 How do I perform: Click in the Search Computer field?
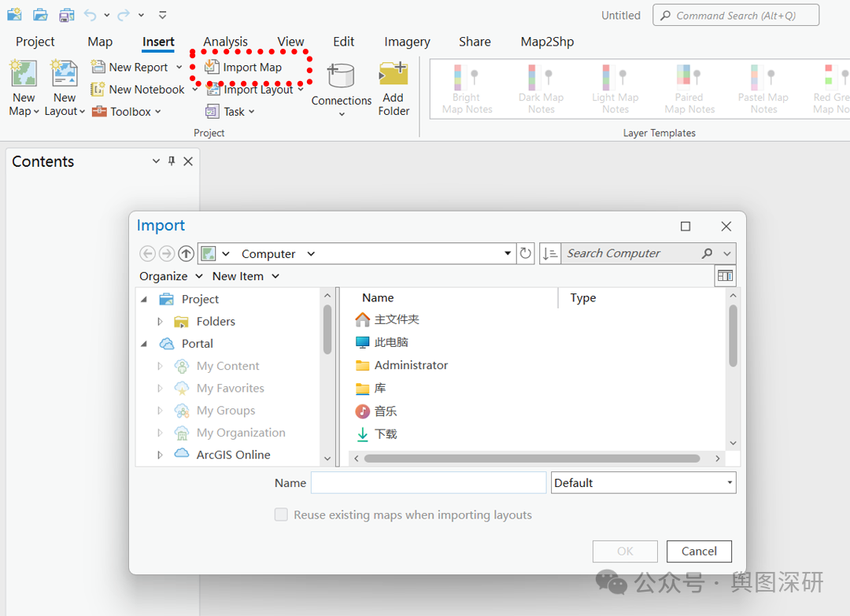[x=631, y=253]
